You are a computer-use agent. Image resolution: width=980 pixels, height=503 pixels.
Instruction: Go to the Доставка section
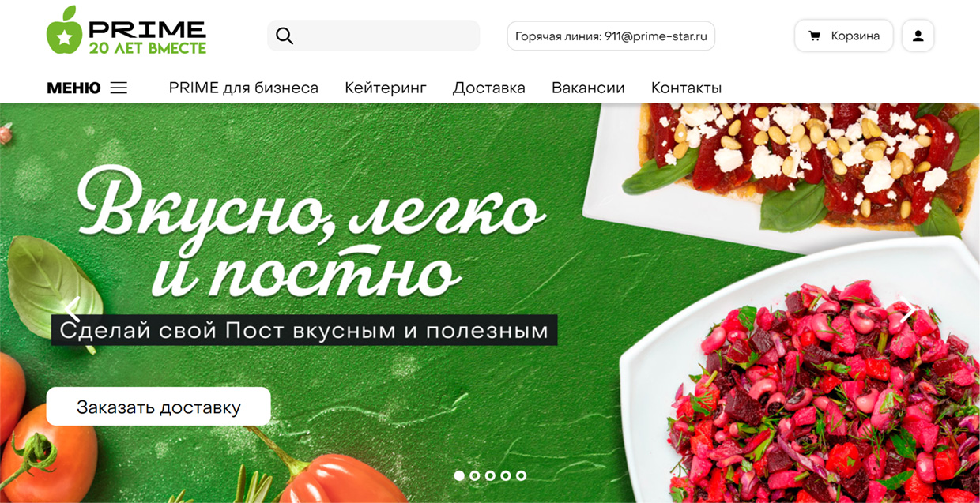click(x=489, y=88)
